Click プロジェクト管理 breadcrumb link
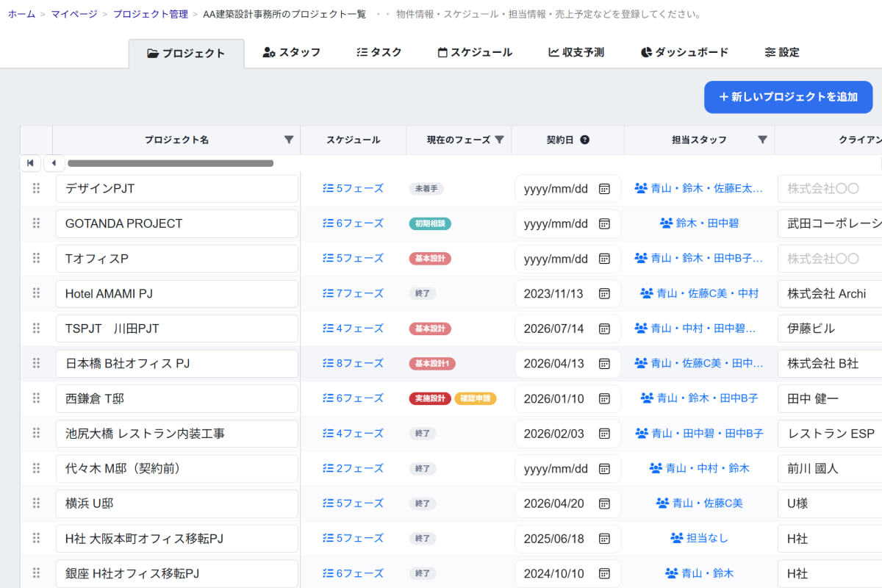This screenshot has width=882, height=588. tap(150, 14)
